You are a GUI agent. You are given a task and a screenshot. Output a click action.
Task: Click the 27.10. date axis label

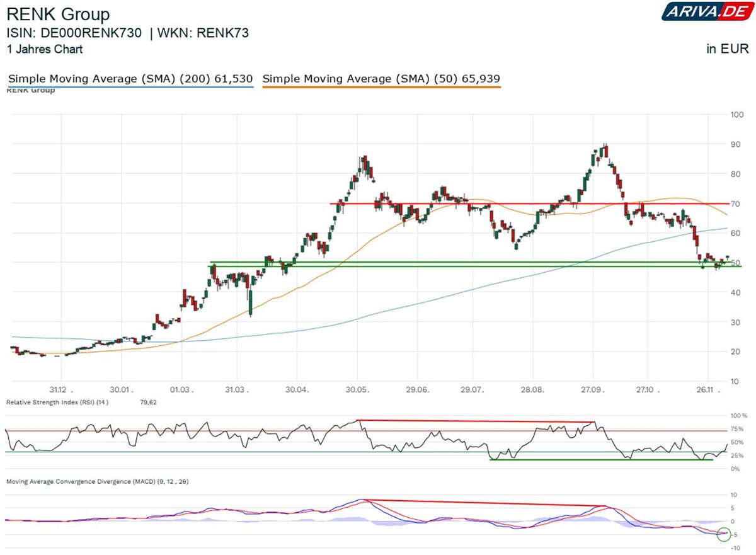click(648, 390)
